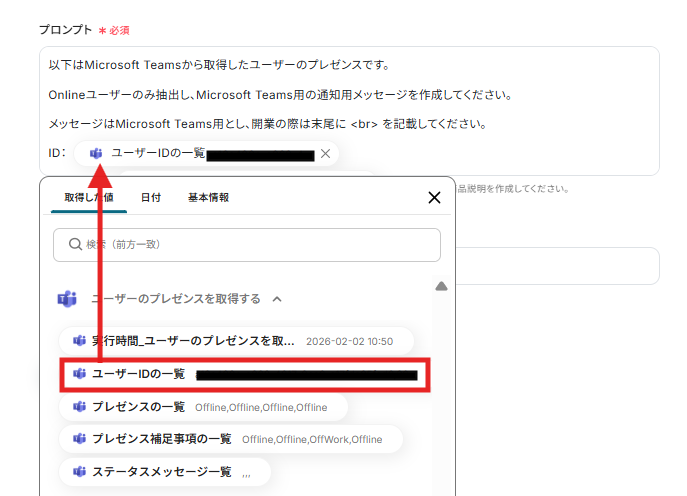Switch to the 取得した値 tab
Screen dimensions: 687x496
point(89,198)
